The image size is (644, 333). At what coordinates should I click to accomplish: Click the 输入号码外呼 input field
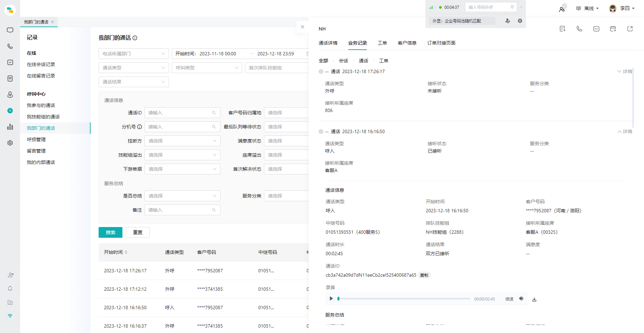click(491, 7)
